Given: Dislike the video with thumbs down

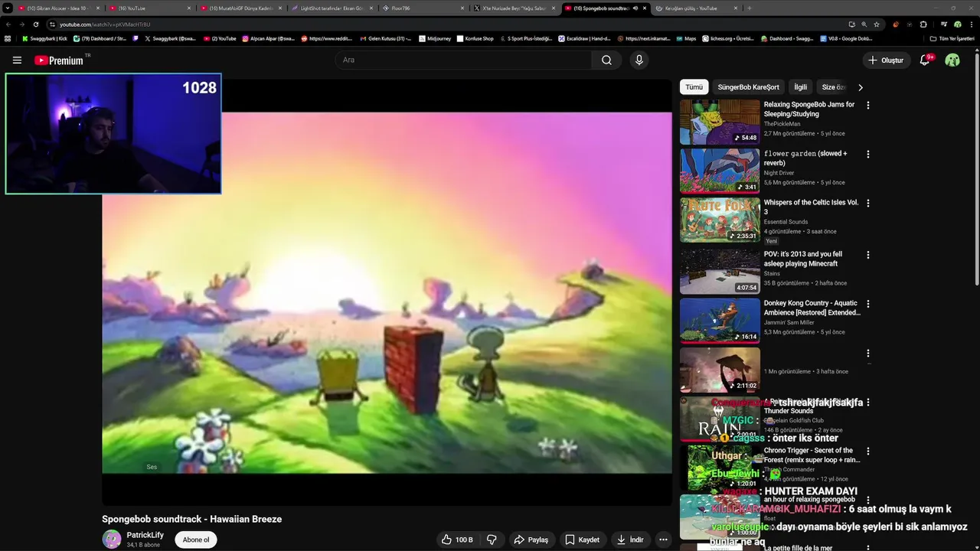Looking at the screenshot, I should coord(492,540).
